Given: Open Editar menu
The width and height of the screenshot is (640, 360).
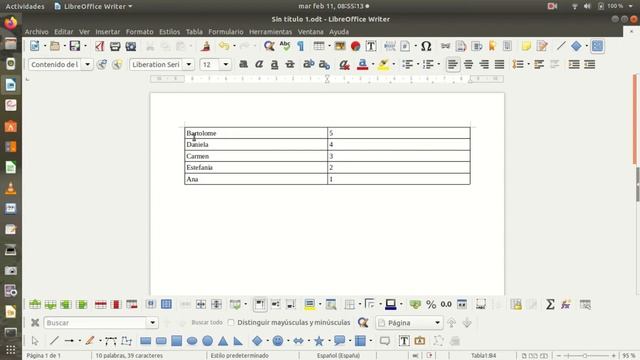Looking at the screenshot, I should [x=64, y=31].
